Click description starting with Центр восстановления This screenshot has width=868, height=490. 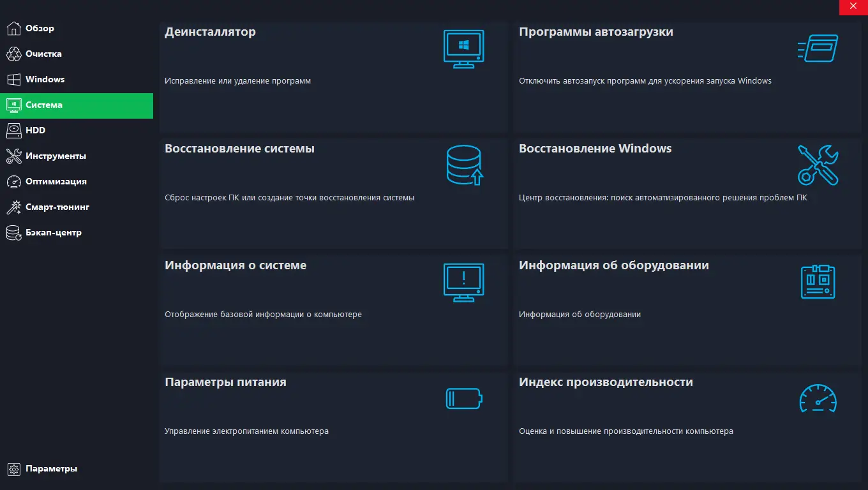(x=663, y=198)
